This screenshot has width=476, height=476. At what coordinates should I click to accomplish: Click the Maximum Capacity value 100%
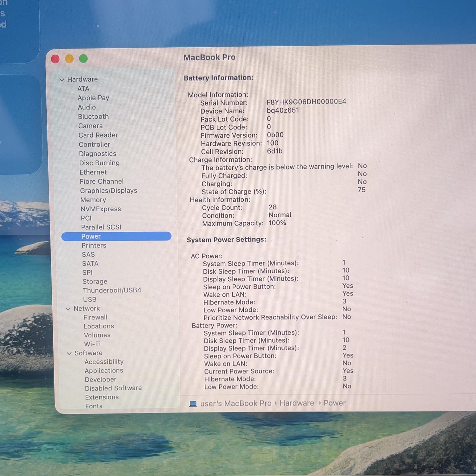pos(277,223)
